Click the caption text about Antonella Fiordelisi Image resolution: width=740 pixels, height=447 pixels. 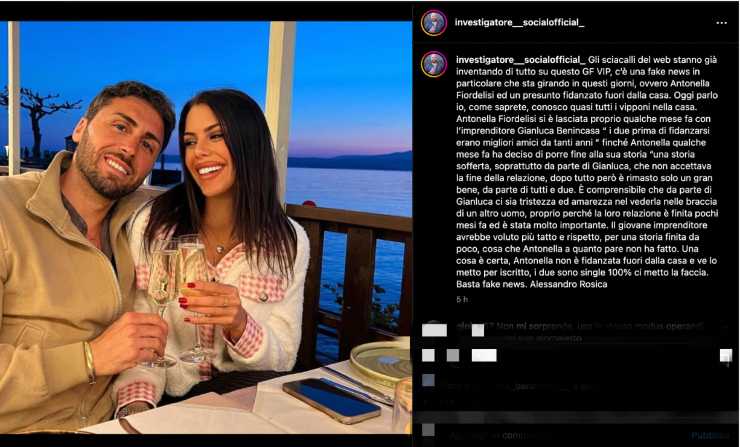[587, 172]
